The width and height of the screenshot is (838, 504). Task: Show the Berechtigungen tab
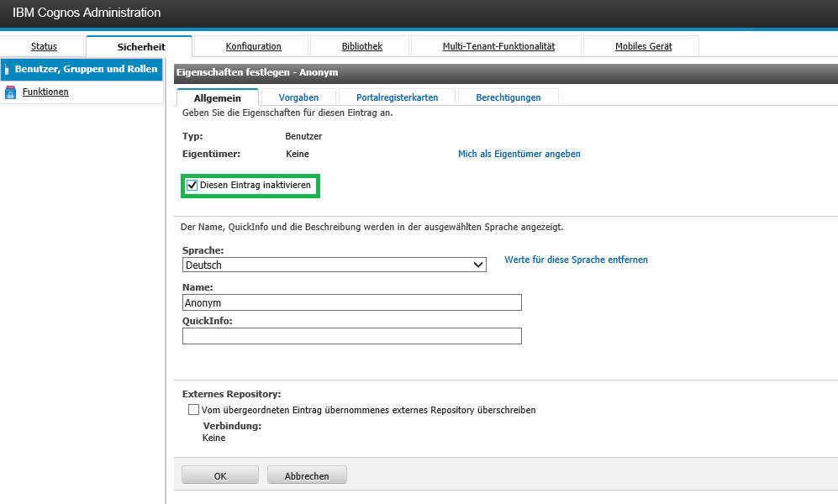coord(508,97)
